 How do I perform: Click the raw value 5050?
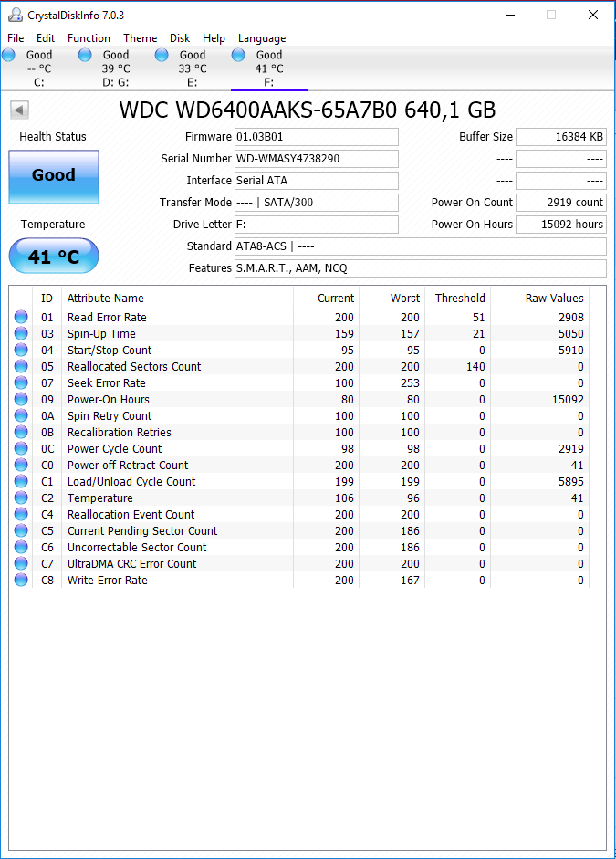click(571, 333)
